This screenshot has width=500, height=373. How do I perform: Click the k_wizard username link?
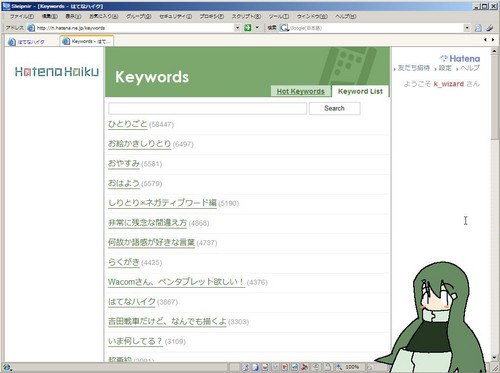[449, 84]
